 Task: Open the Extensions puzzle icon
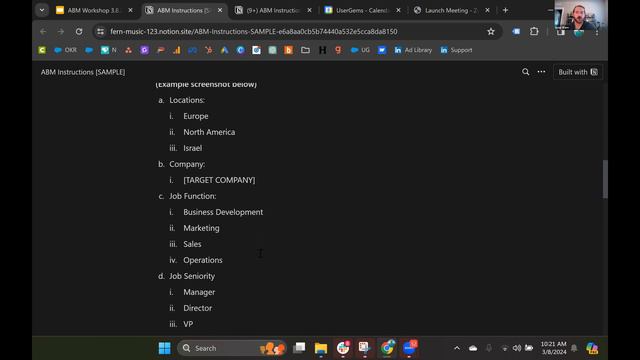click(534, 31)
